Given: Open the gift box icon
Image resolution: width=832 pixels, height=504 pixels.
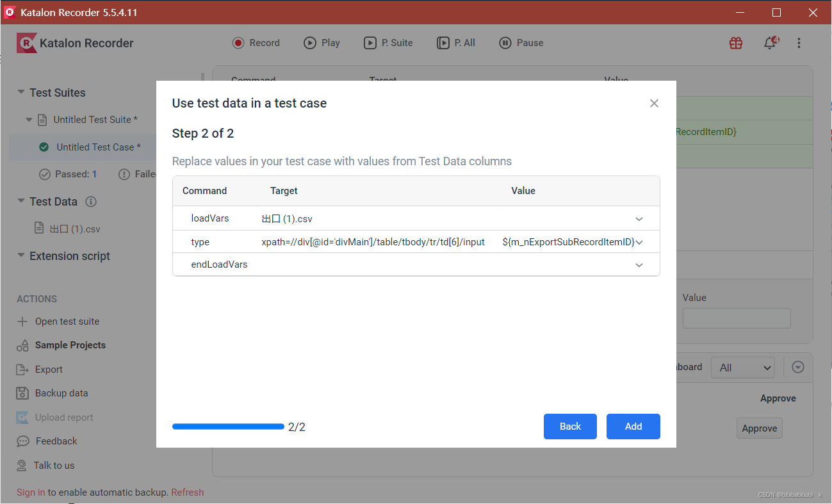Looking at the screenshot, I should [x=736, y=43].
